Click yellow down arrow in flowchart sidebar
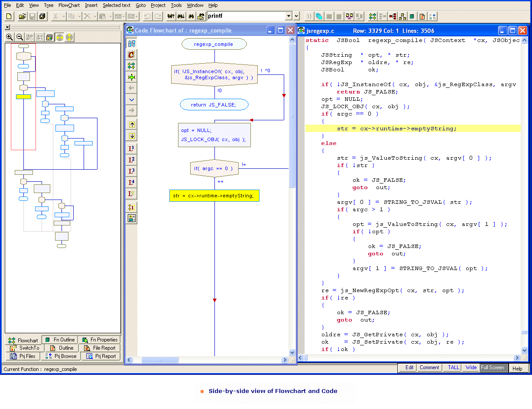The image size is (532, 409). 132,135
